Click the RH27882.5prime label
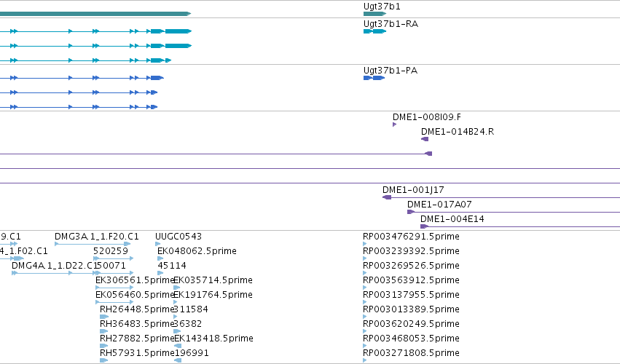620x364 pixels. 137,339
